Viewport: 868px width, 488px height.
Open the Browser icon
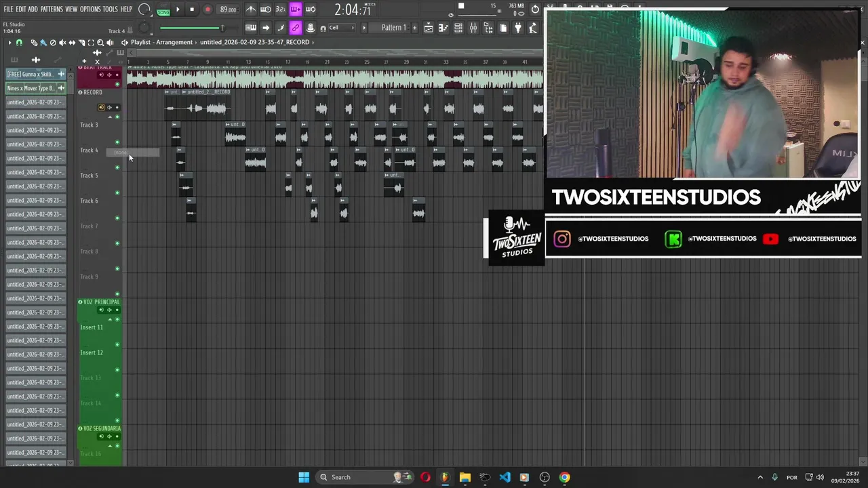coord(488,28)
